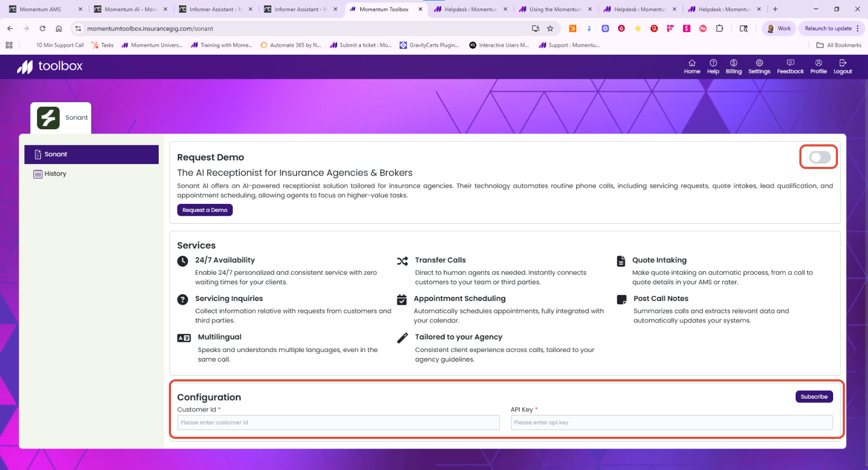This screenshot has width=868, height=470.
Task: Open the apps grid in bookmarks bar
Action: [9, 45]
